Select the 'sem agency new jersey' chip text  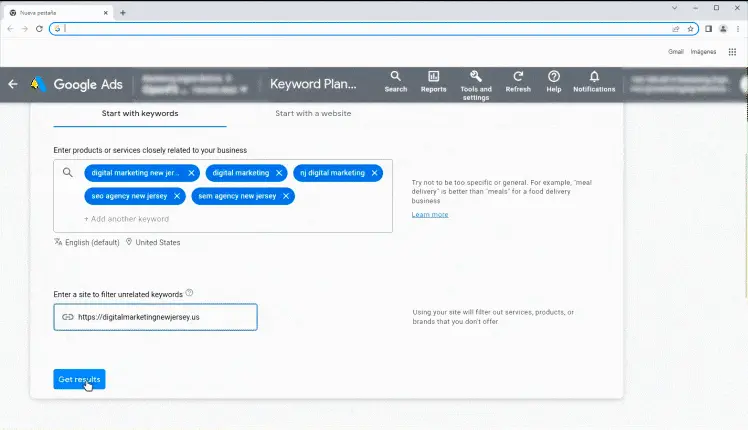click(237, 196)
